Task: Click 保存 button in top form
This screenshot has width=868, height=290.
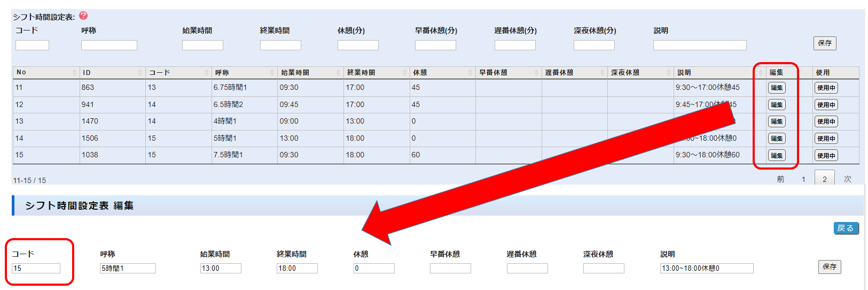Action: 825,43
